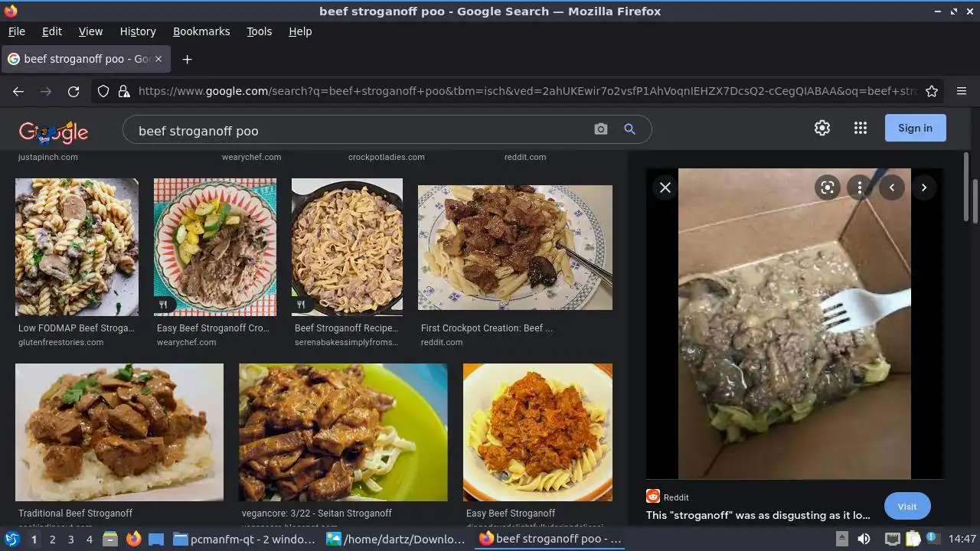The width and height of the screenshot is (980, 551).
Task: Open the Edit menu
Action: point(52,31)
